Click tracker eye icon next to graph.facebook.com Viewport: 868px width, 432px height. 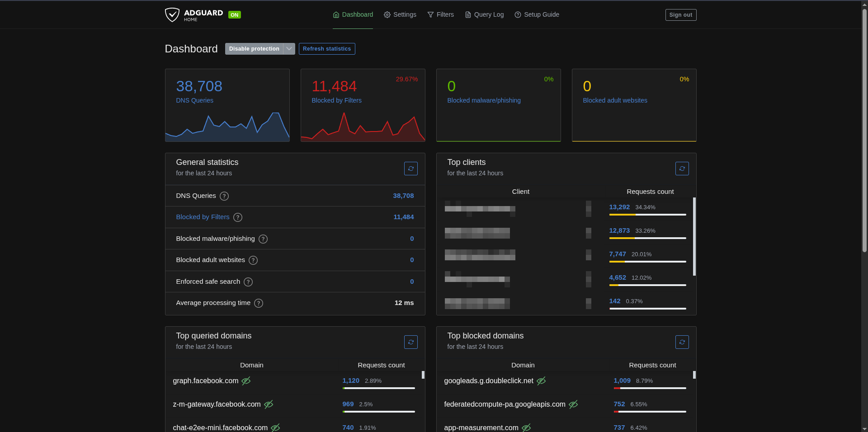pos(246,381)
